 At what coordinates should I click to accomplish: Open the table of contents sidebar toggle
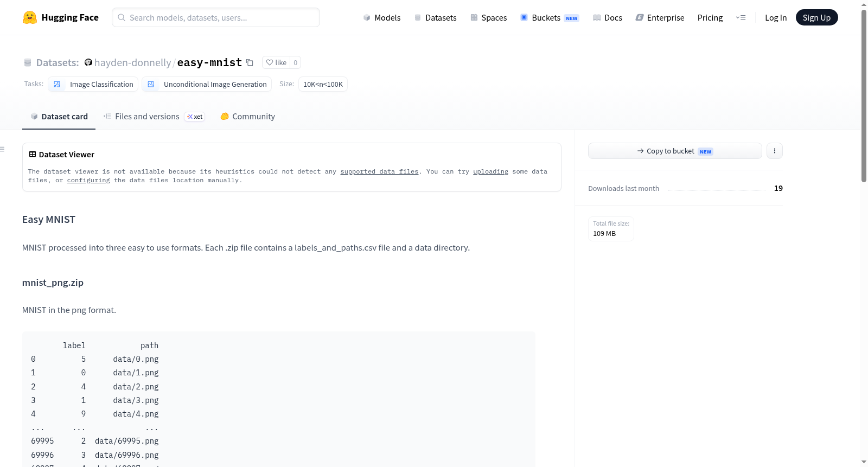[x=2, y=149]
